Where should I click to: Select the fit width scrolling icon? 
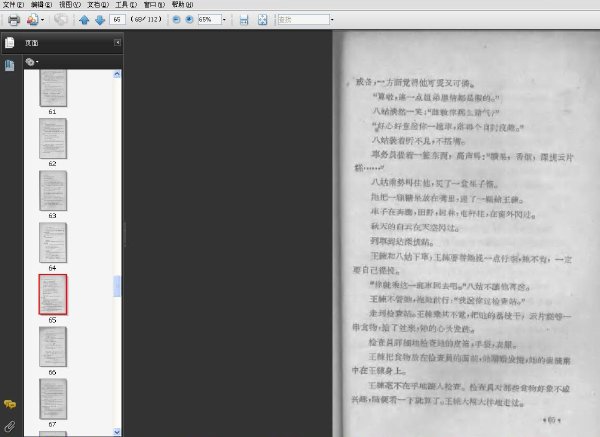click(244, 20)
